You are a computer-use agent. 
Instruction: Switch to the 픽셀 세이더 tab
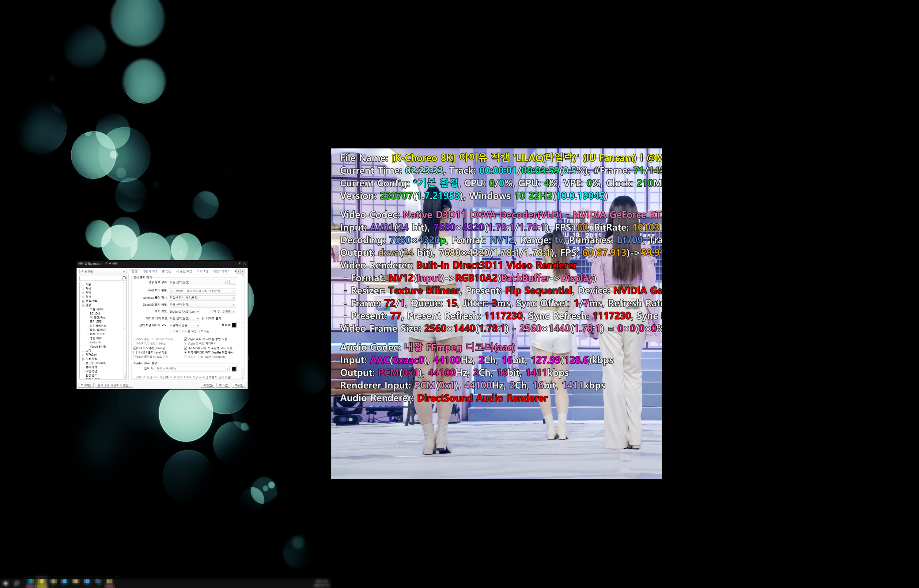(149, 271)
